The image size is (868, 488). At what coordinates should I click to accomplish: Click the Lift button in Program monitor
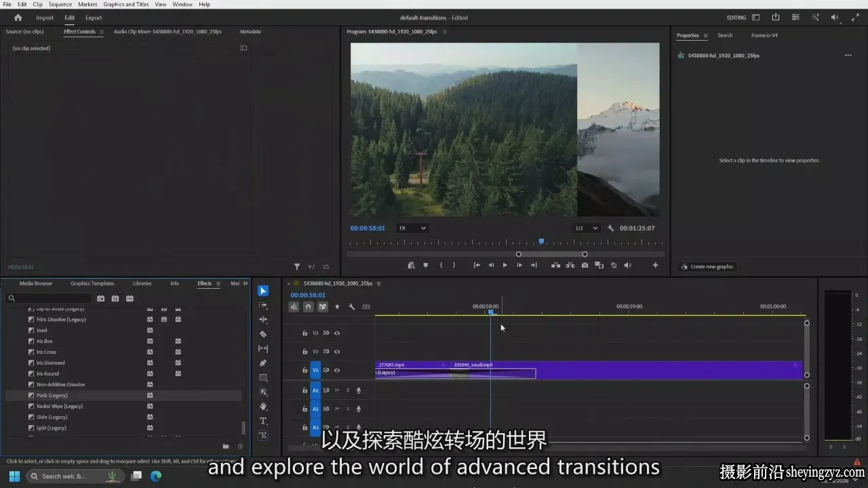point(555,265)
